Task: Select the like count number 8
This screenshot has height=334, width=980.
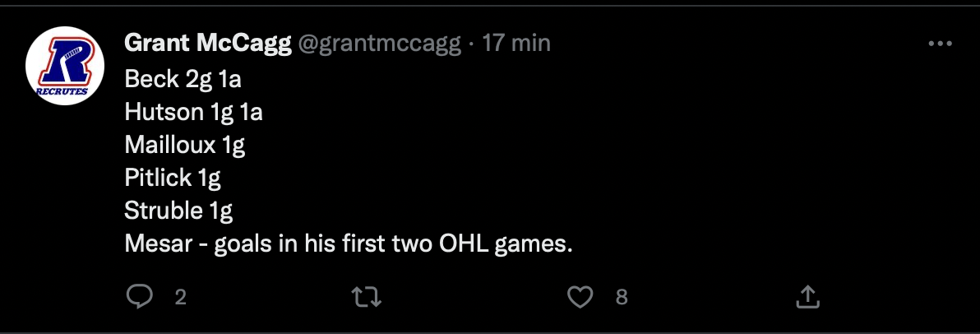Action: (622, 297)
